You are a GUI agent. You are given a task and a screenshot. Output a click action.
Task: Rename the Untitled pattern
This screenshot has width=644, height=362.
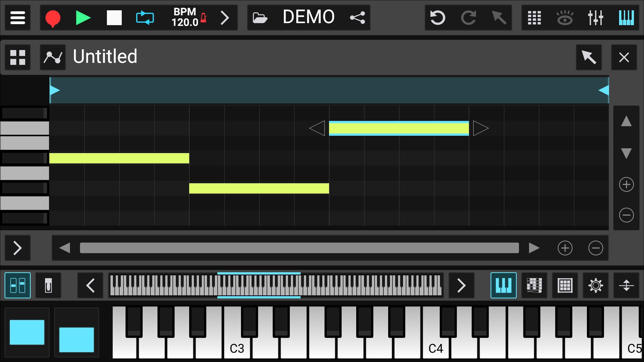(x=105, y=56)
